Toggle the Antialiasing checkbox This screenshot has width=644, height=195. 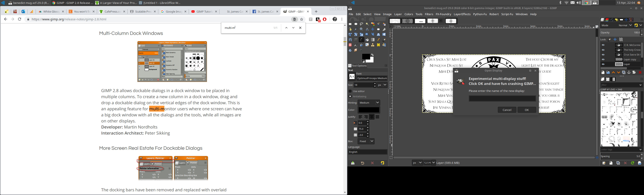(350, 96)
